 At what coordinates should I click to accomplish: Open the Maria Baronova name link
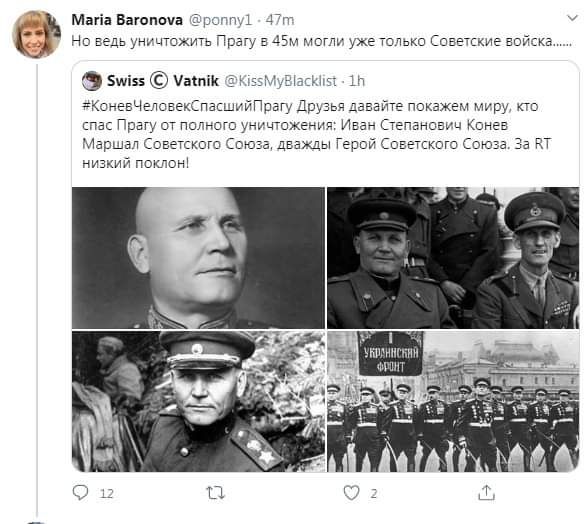tap(127, 20)
